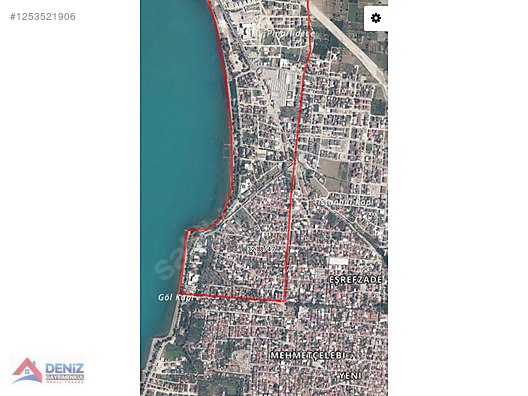
Task: Click the Pınarlıdere label near the top
Action: point(290,33)
